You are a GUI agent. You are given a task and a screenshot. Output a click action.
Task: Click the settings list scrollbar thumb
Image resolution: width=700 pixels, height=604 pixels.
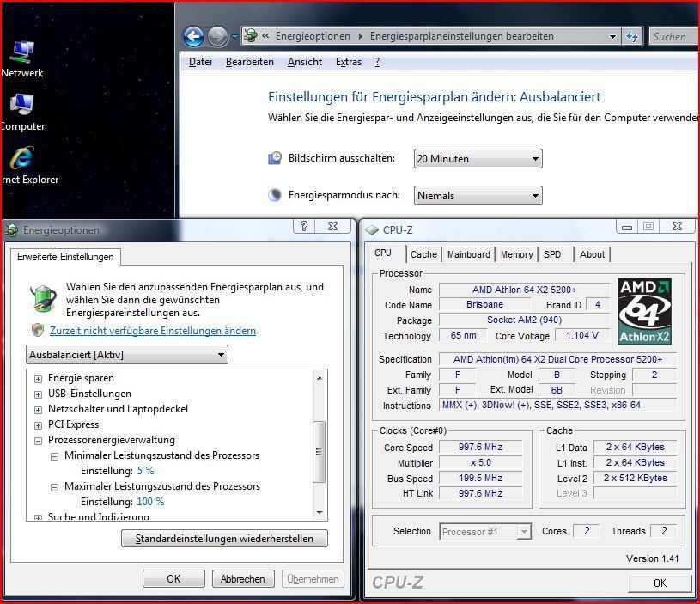pyautogui.click(x=320, y=452)
